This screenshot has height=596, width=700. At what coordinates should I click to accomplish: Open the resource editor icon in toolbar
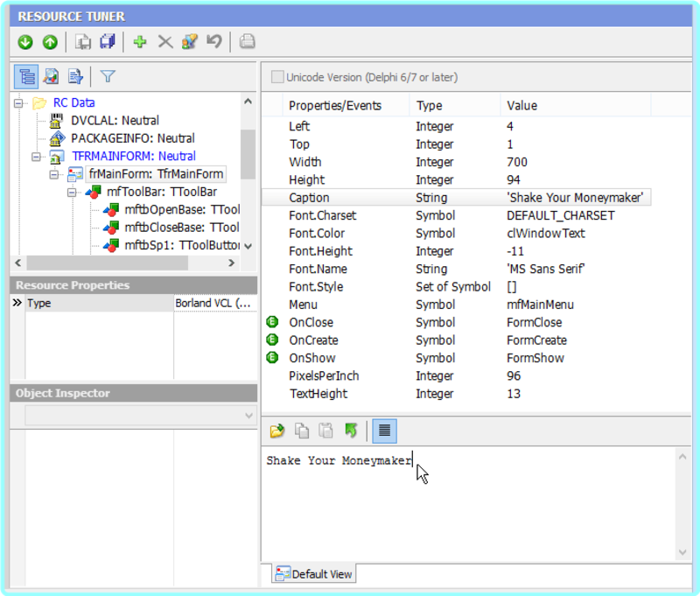[190, 42]
